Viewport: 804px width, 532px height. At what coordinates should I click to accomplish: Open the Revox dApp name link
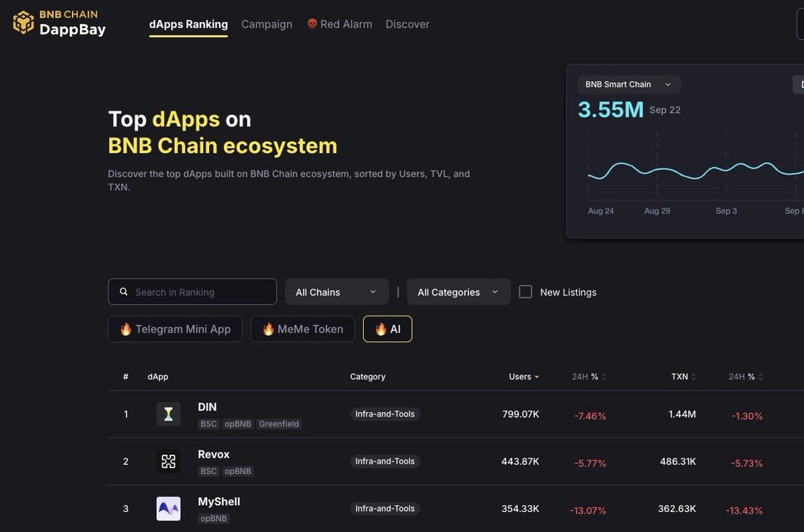(x=214, y=454)
